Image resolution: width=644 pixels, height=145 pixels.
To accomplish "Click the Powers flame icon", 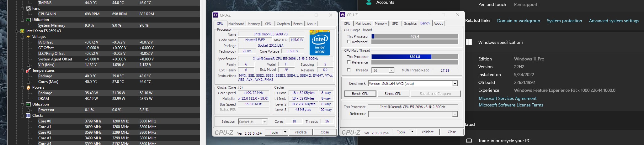I will (x=28, y=87).
